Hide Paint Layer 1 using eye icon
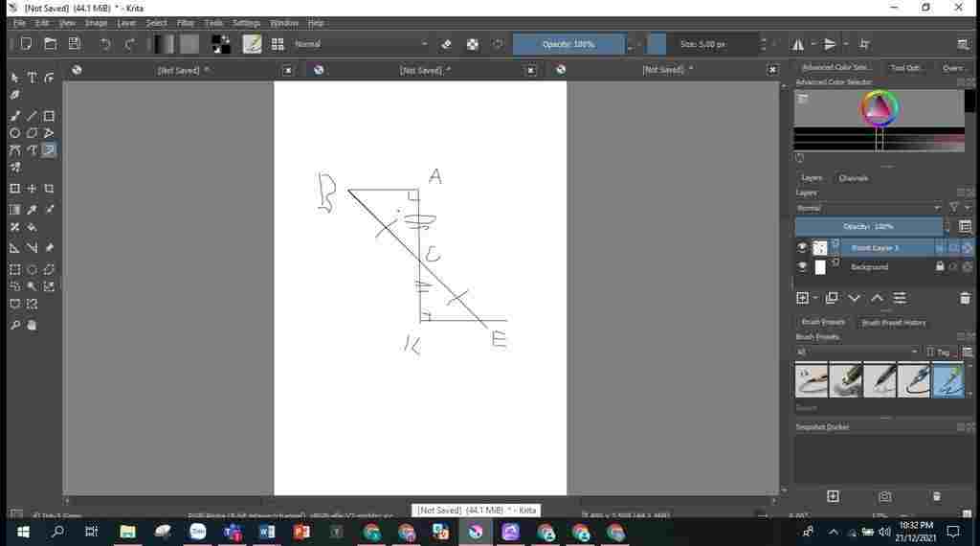Screen dimensions: 980x546 pos(803,248)
